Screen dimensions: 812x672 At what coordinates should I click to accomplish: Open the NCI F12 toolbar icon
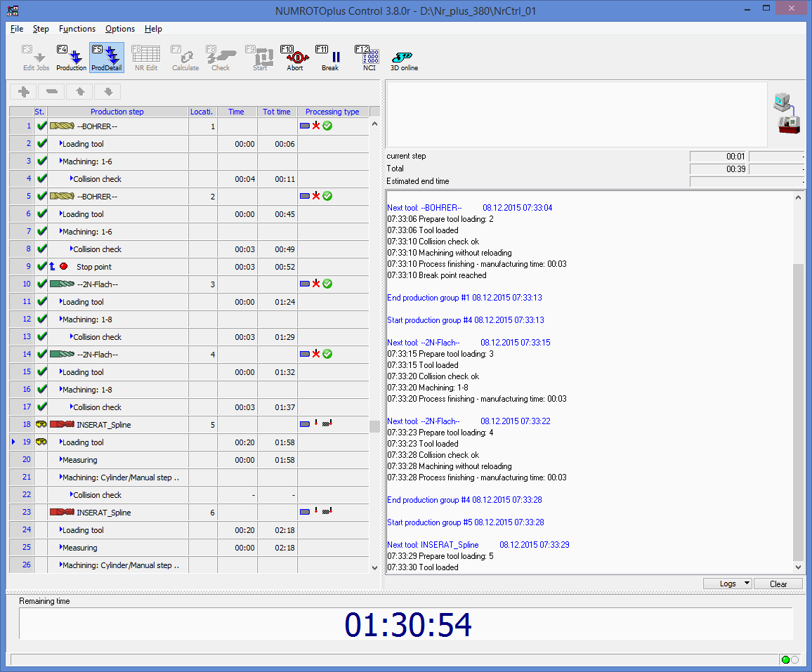tap(369, 58)
